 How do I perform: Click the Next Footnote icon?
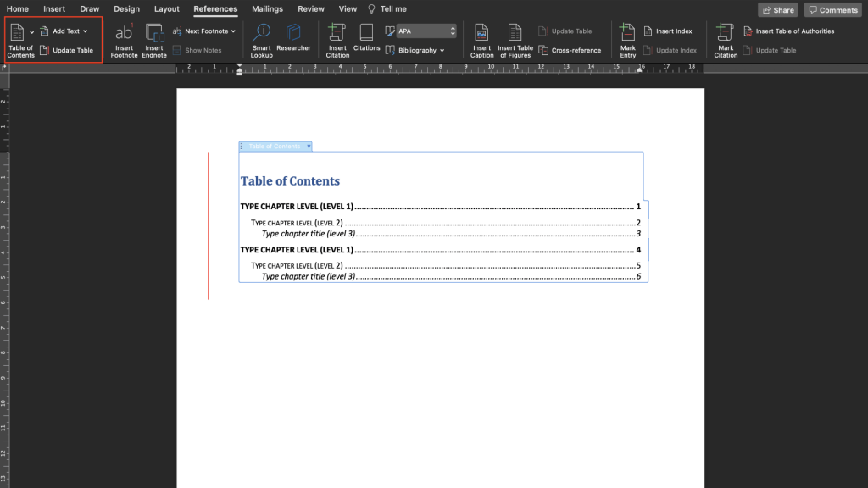pos(177,31)
